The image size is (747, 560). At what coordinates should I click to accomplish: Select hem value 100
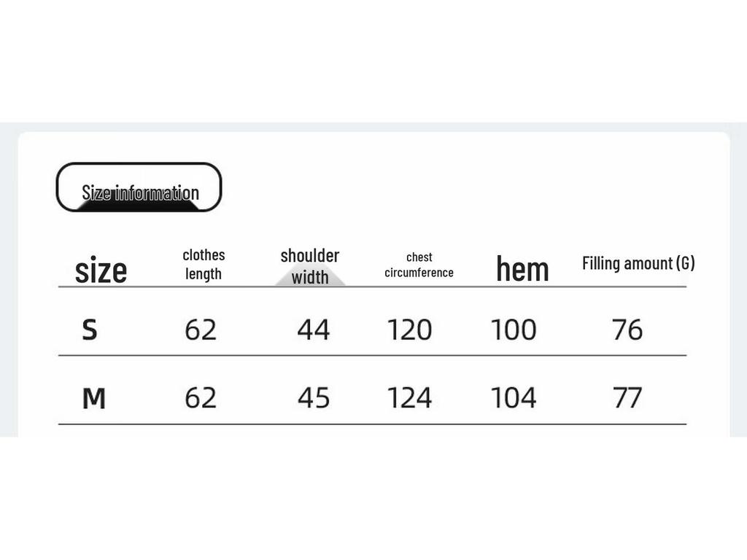coord(514,330)
